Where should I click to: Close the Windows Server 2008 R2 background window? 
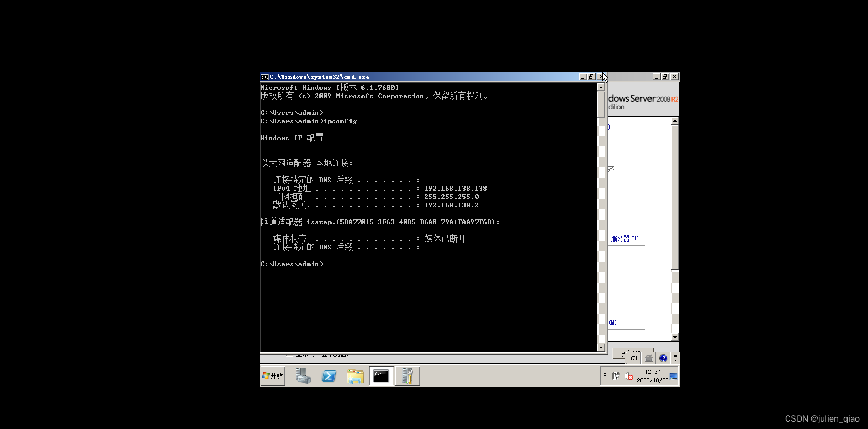click(x=675, y=77)
